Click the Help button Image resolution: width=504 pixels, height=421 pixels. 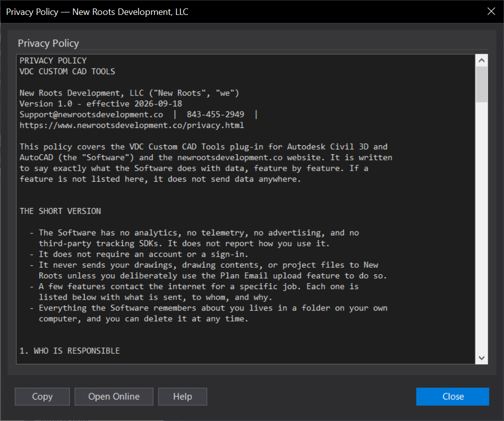(183, 396)
